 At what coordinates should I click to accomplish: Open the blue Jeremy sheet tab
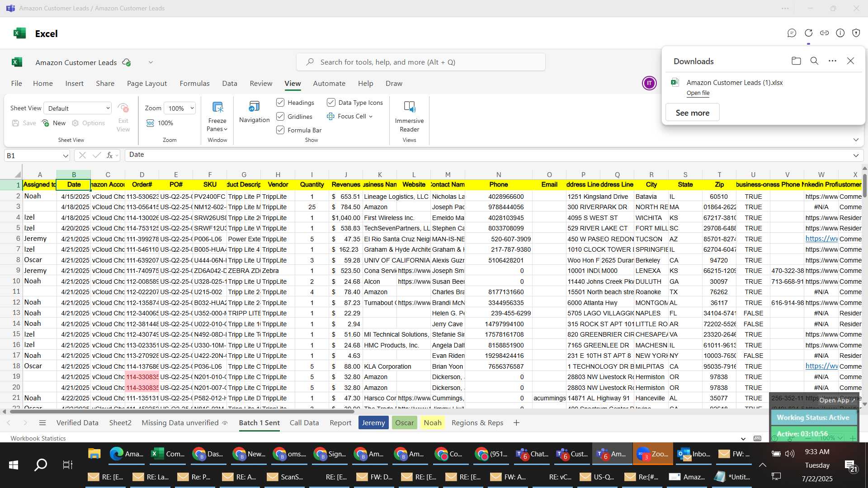click(x=373, y=423)
